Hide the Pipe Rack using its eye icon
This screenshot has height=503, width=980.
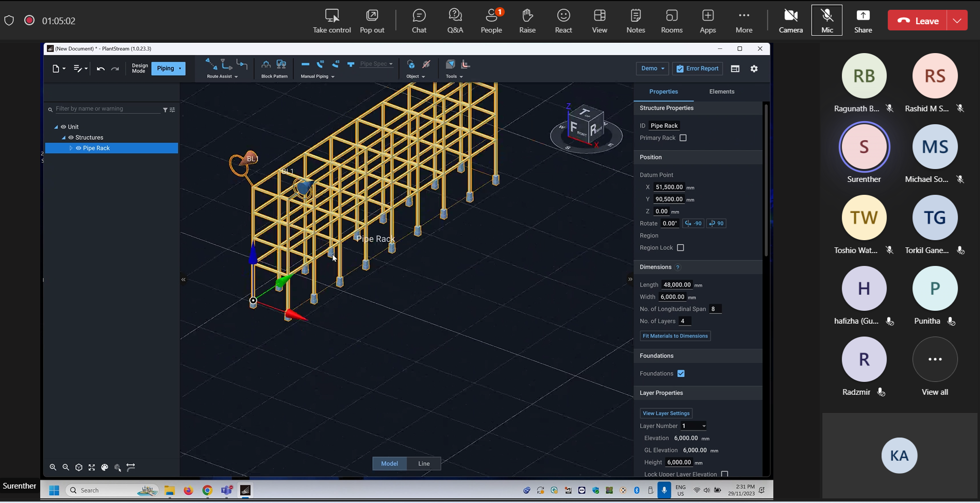point(79,148)
